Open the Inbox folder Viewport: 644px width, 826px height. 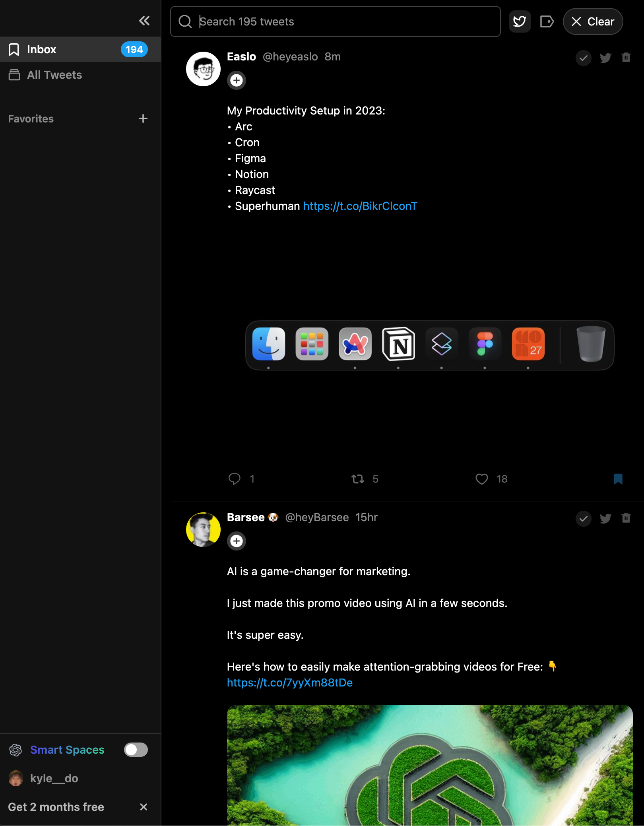click(80, 49)
